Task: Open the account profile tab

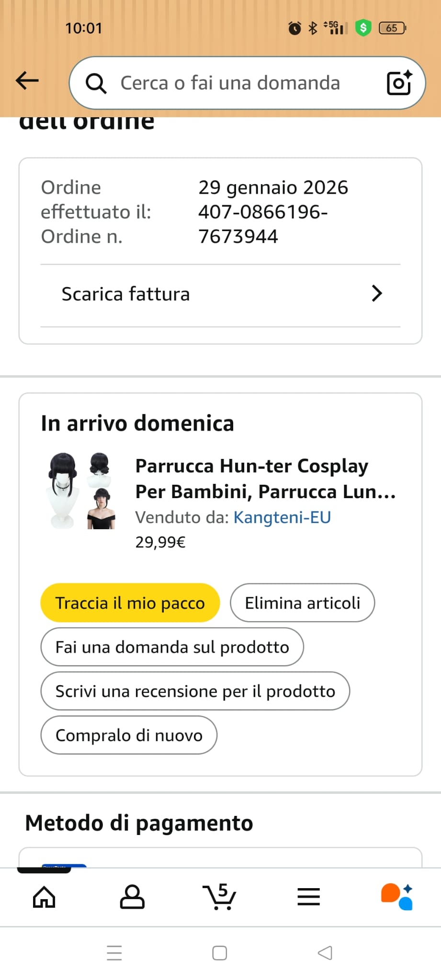Action: click(x=132, y=897)
